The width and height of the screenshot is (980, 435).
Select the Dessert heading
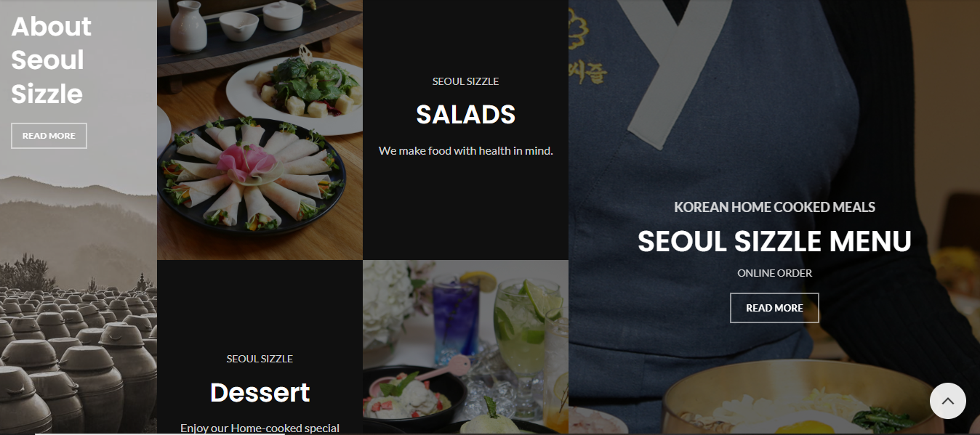point(260,393)
